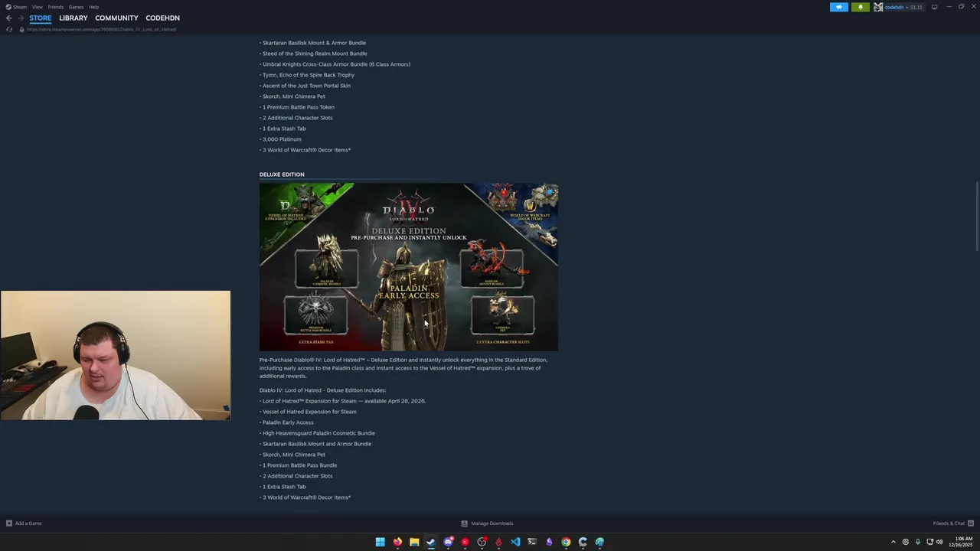Click 'Diablo IV: Lord of Hatred - Deluxe Edition includes:'
Viewport: 980px width, 551px height.
tap(323, 390)
